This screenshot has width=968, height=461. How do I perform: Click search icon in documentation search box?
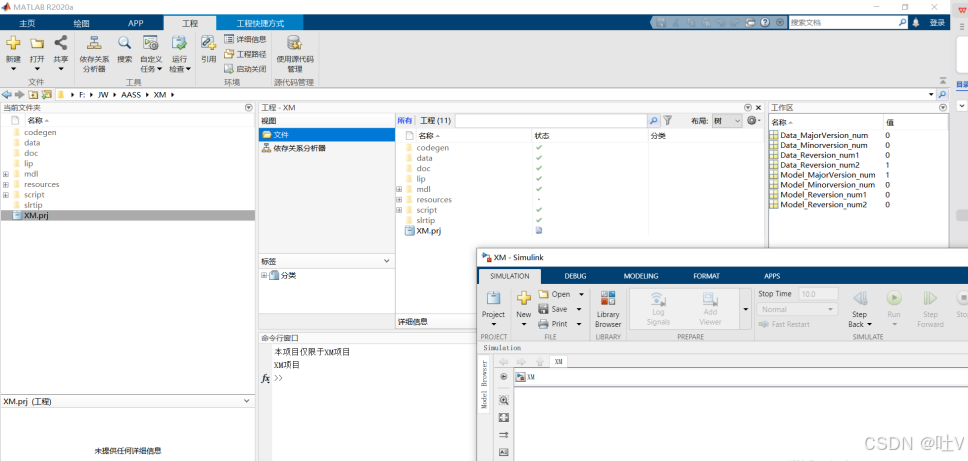[902, 22]
